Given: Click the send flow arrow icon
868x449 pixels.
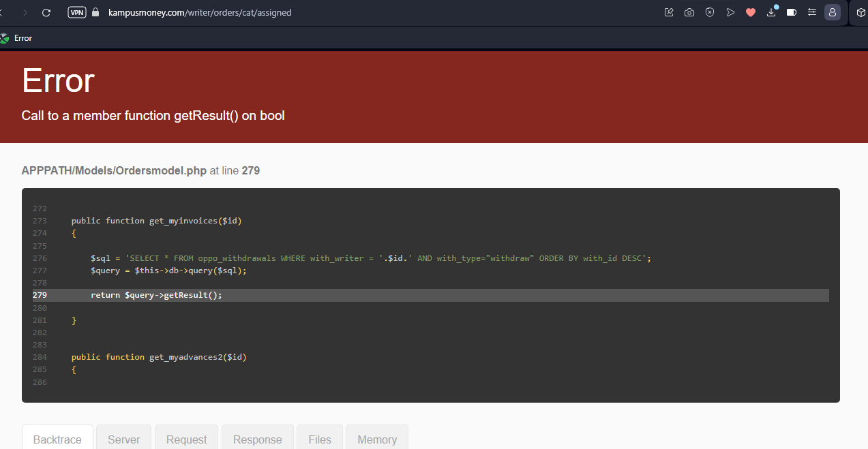Looking at the screenshot, I should (x=730, y=12).
